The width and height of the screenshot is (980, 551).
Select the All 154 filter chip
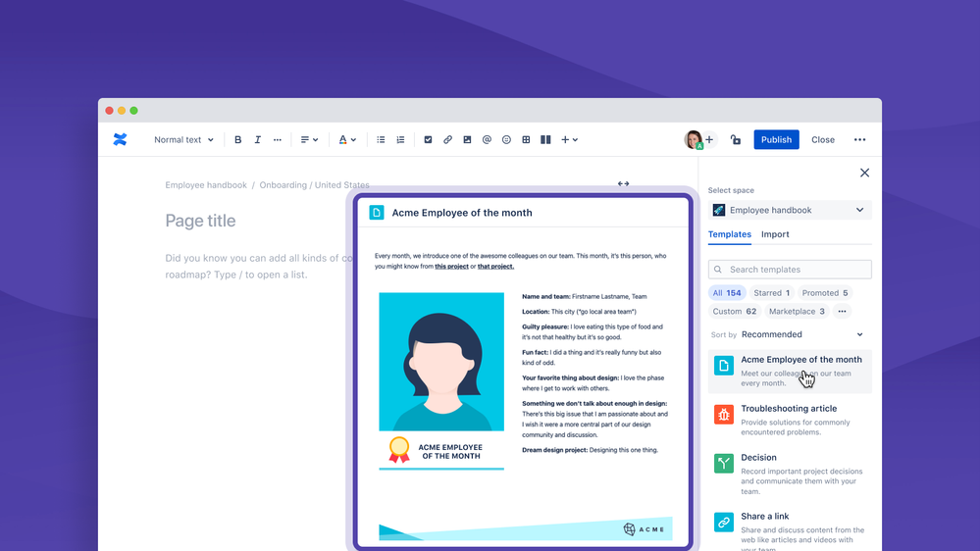pos(727,293)
